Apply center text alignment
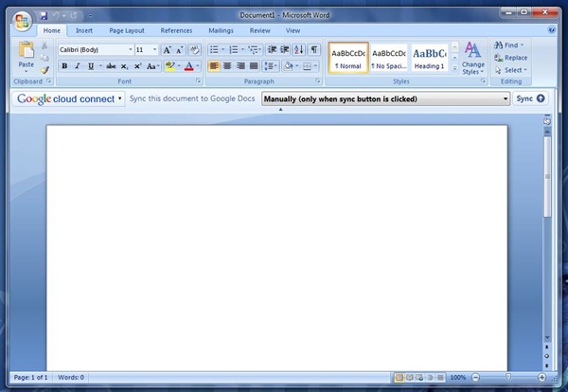This screenshot has width=568, height=392. (227, 66)
